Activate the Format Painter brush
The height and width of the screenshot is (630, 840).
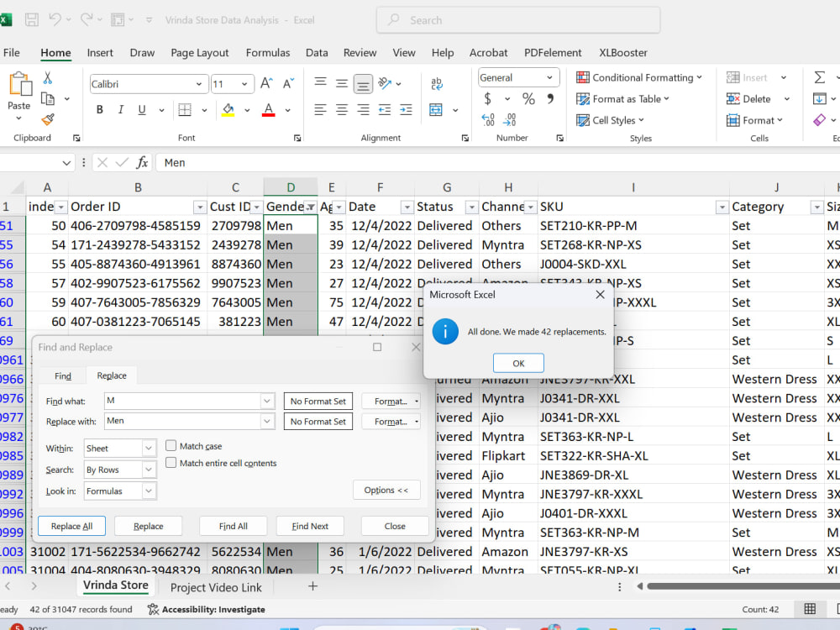pyautogui.click(x=48, y=119)
